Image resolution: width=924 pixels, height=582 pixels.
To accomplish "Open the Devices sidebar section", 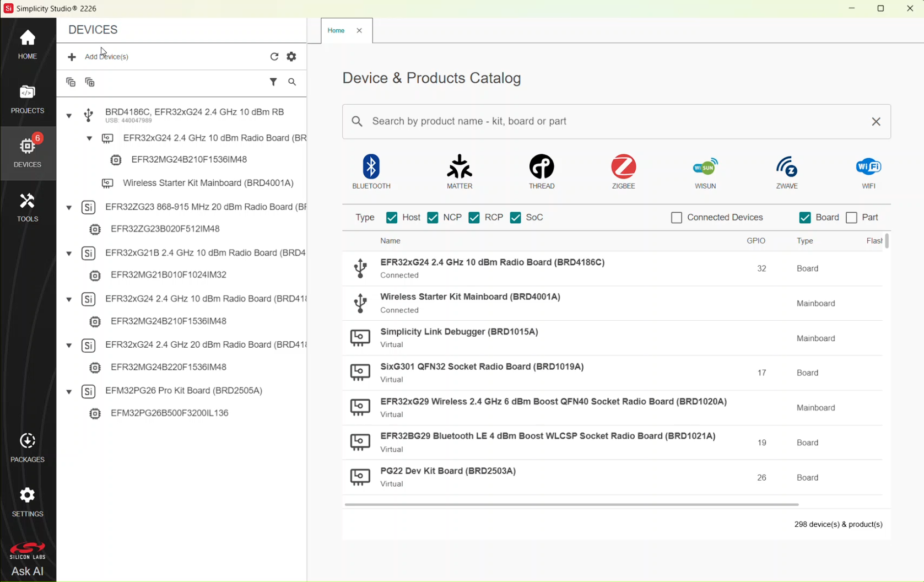I will [28, 153].
